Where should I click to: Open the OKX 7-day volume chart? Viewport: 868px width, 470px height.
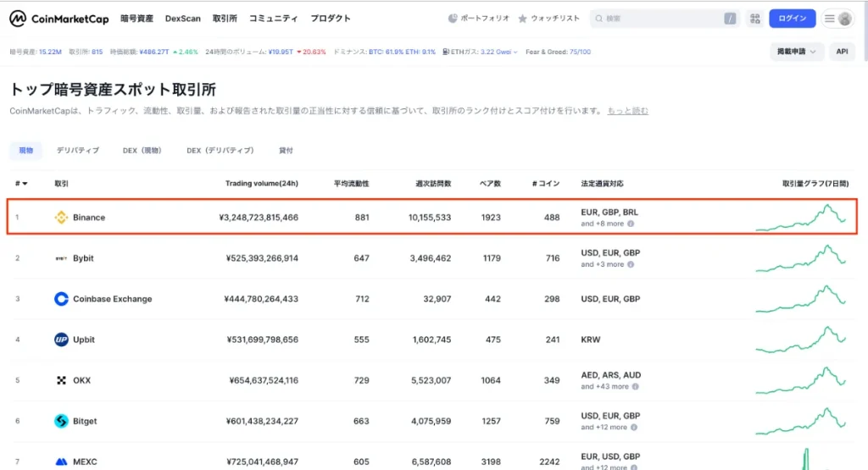coord(801,380)
